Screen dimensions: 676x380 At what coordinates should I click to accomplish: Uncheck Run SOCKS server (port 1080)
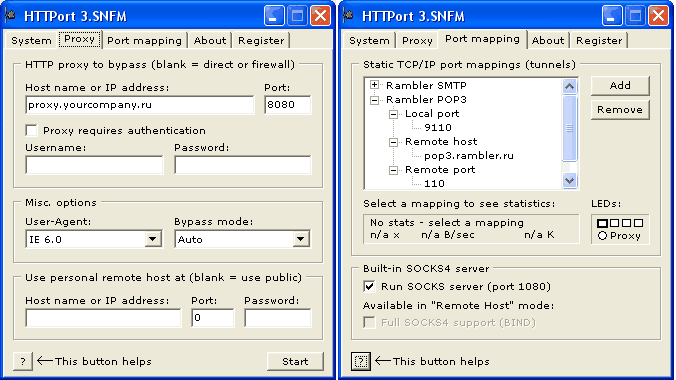click(369, 286)
